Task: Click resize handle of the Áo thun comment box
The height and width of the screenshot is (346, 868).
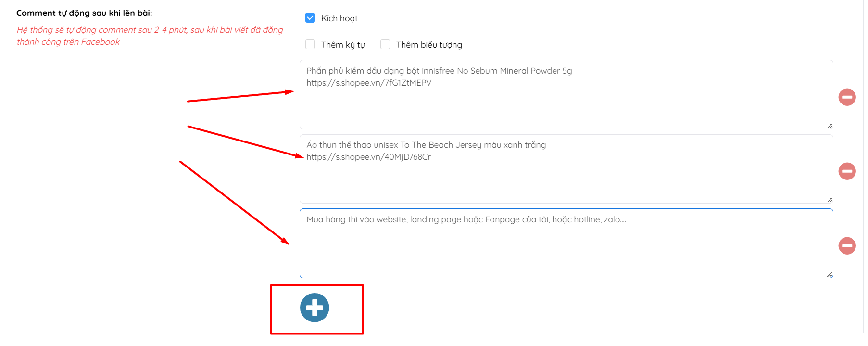Action: coord(830,200)
